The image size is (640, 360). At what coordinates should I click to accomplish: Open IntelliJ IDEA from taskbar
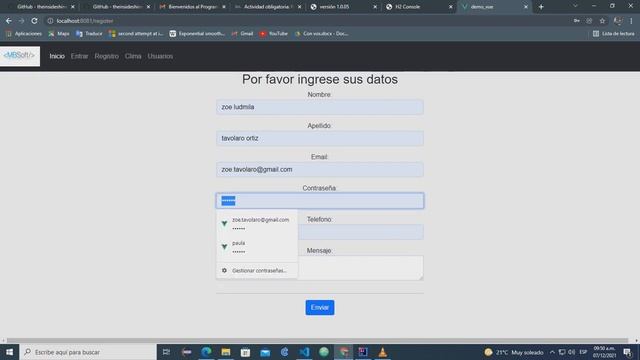pos(363,352)
